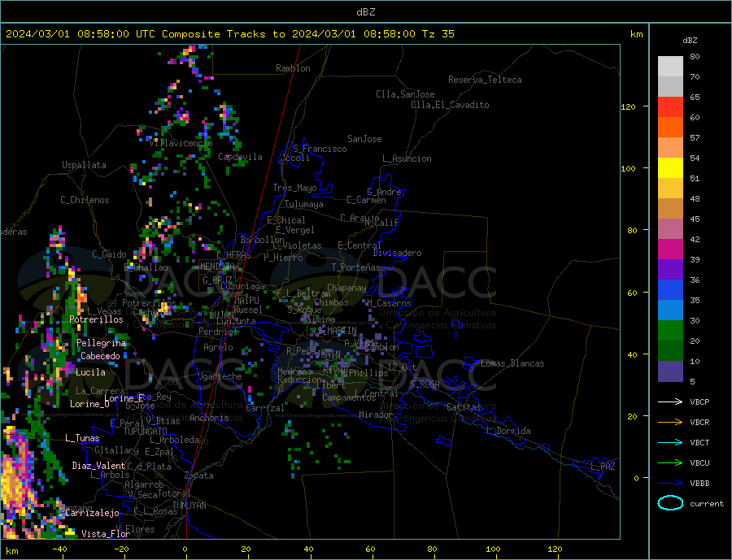Click the Tulumaya label
Viewport: 732px width, 560px height.
303,204
